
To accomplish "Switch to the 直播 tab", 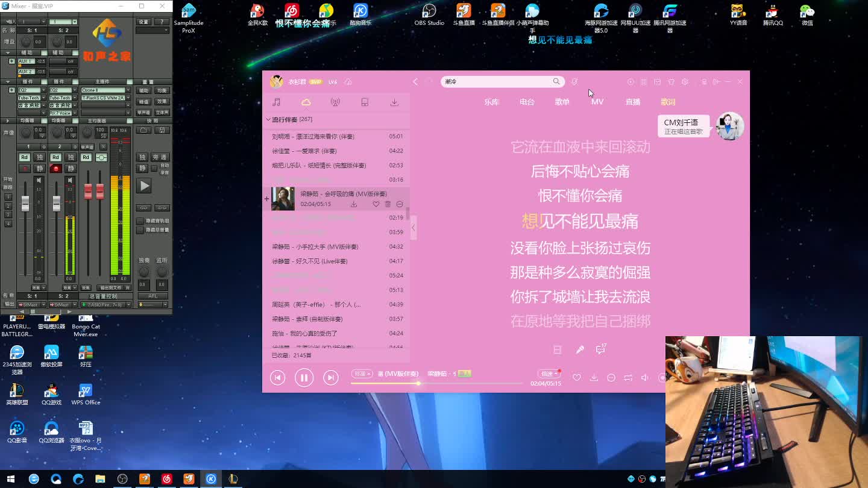I will [x=633, y=102].
